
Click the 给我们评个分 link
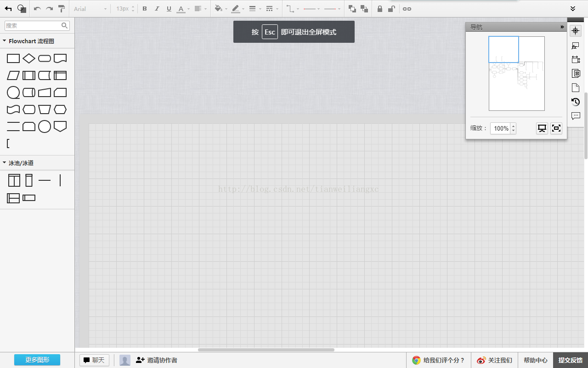439,360
